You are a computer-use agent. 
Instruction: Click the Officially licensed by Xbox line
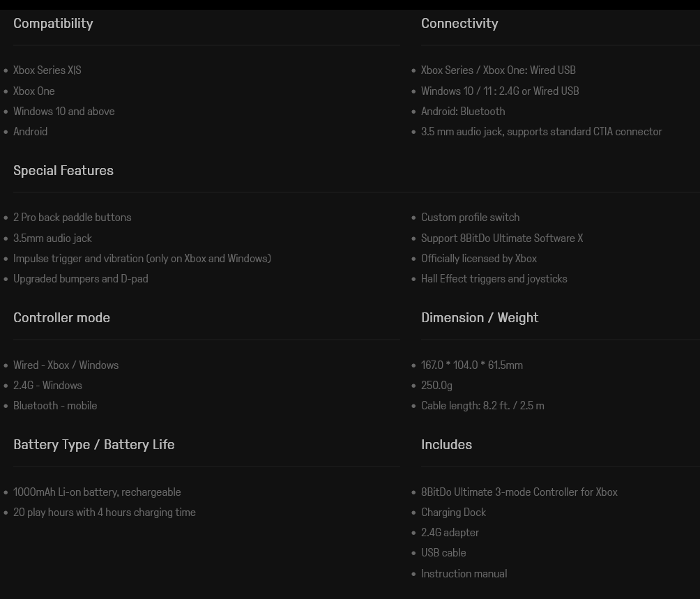tap(479, 258)
